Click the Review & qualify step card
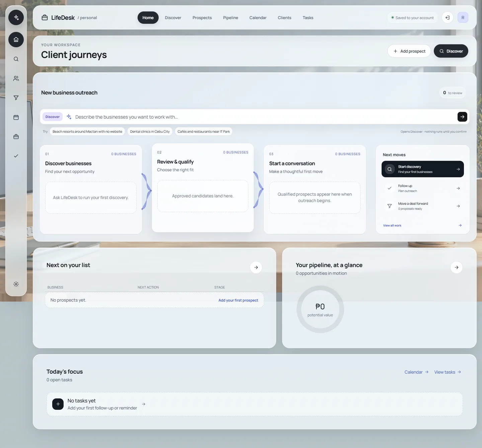 pyautogui.click(x=203, y=188)
